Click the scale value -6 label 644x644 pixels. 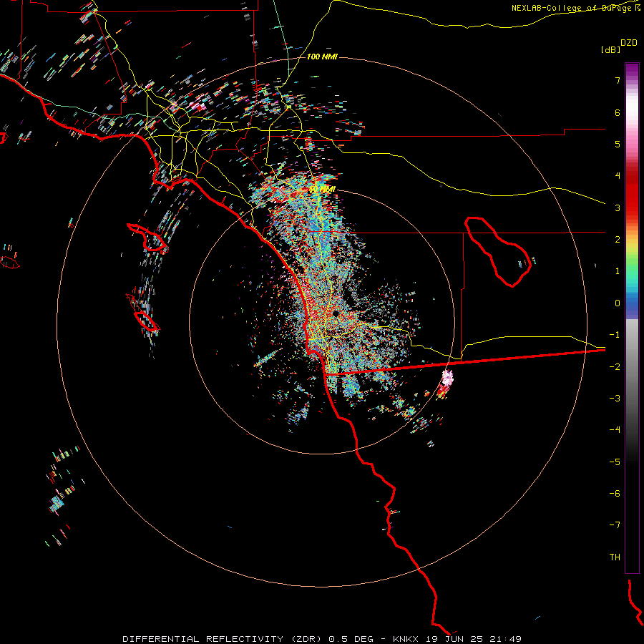[x=615, y=493]
